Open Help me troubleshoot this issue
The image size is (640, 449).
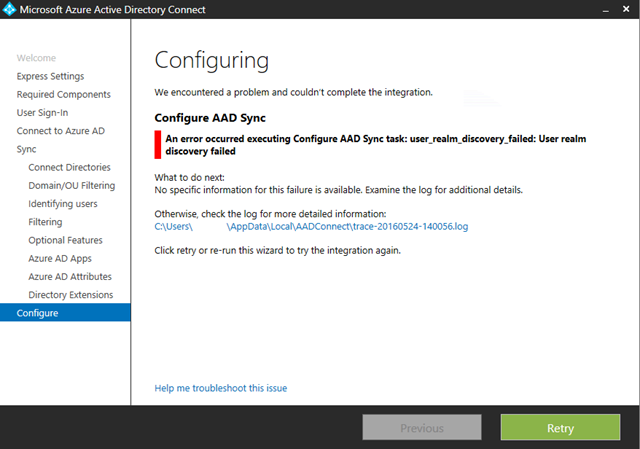221,388
